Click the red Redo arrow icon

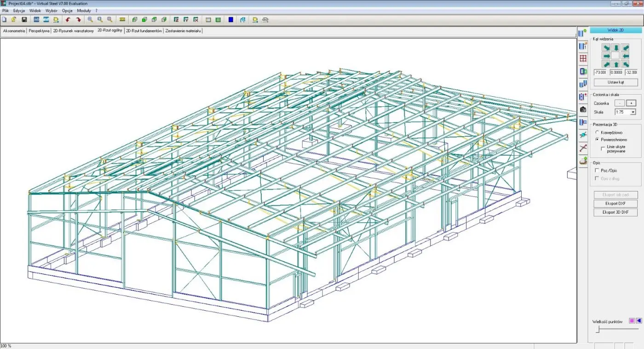[x=79, y=20]
